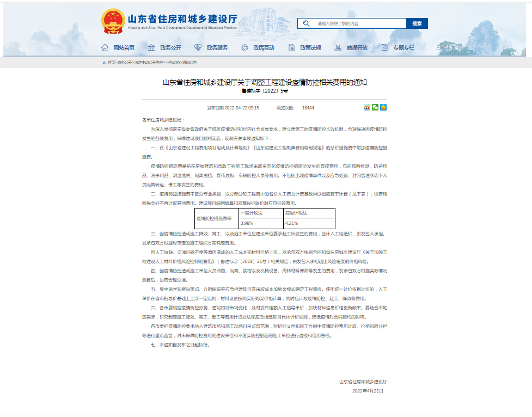The height and width of the screenshot is (417, 532).
Task: Click the yellow star favorites icon
Action: pos(383,107)
